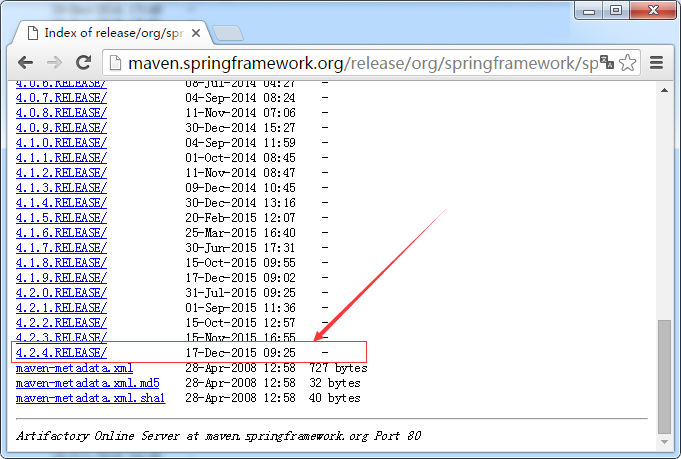This screenshot has height=459, width=681.
Task: Click the size text 727 bytes
Action: point(338,368)
